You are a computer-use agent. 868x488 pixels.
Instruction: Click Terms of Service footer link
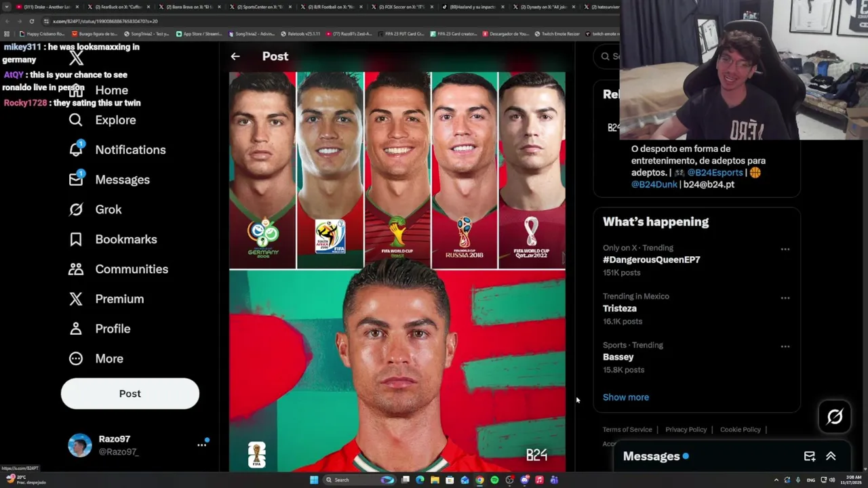(627, 430)
